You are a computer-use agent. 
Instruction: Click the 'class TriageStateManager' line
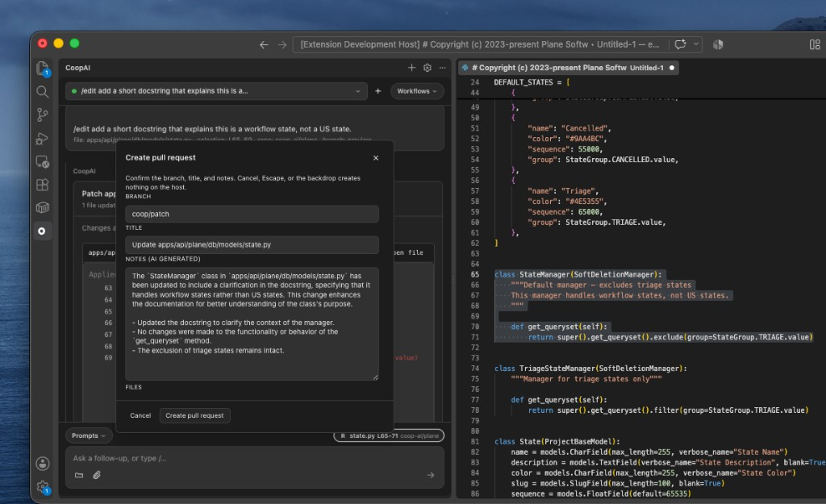coord(590,369)
